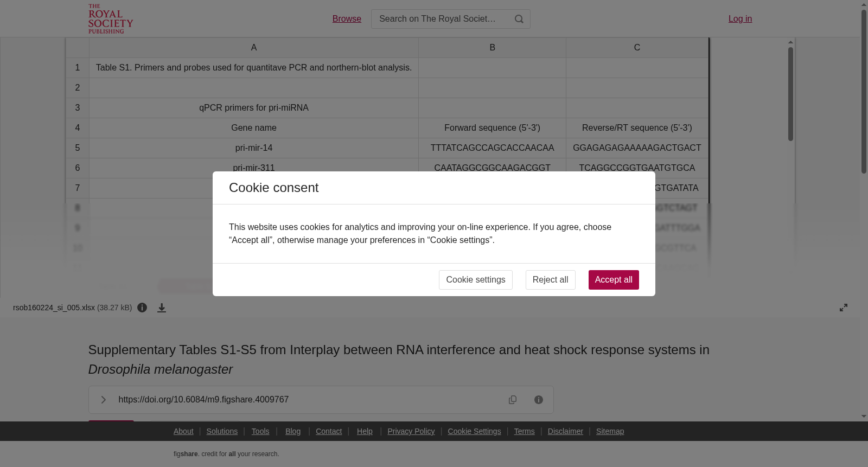The height and width of the screenshot is (467, 868).
Task: Open file info icon beside rsob160224_si_005.xlsx
Action: coord(142,308)
